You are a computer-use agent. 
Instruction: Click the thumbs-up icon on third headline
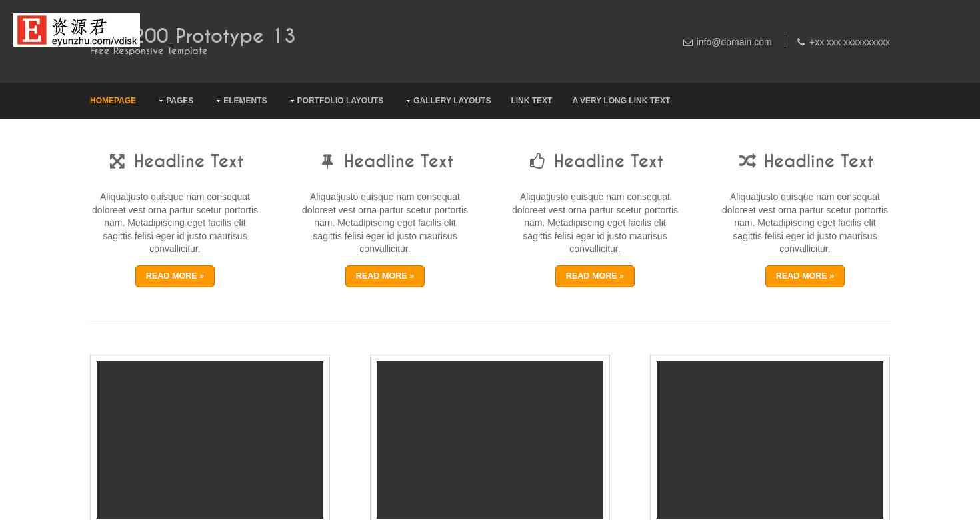pos(537,161)
